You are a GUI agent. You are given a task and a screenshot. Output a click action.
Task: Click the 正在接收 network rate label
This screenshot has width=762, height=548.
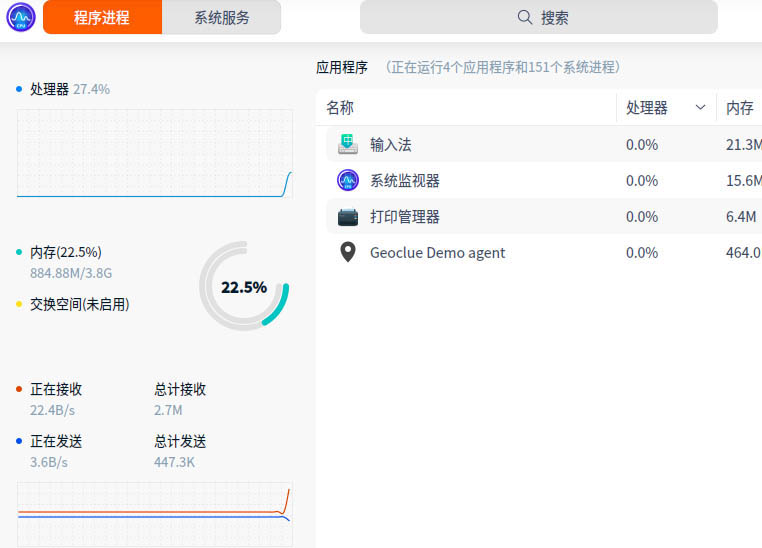point(56,389)
